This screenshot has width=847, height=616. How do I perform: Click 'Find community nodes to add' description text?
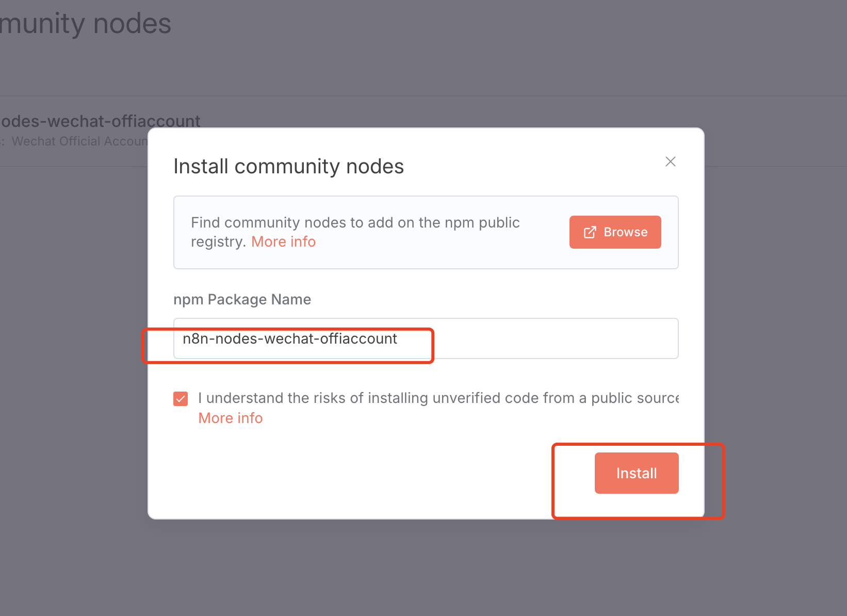tap(355, 222)
